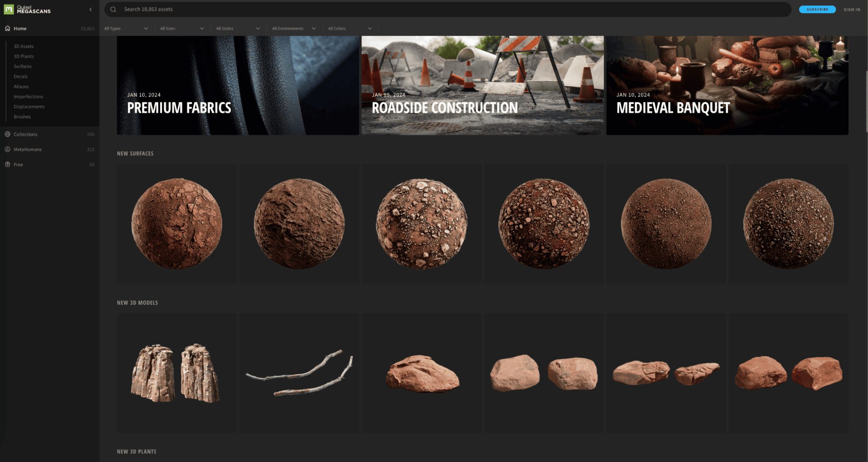
Task: Select 3D Plants in the sidebar
Action: [x=23, y=56]
